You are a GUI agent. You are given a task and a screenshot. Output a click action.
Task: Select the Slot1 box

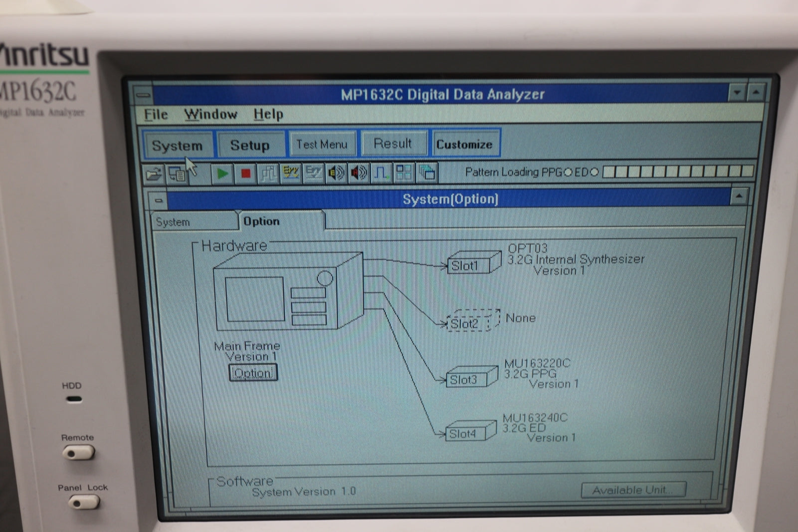point(474,263)
